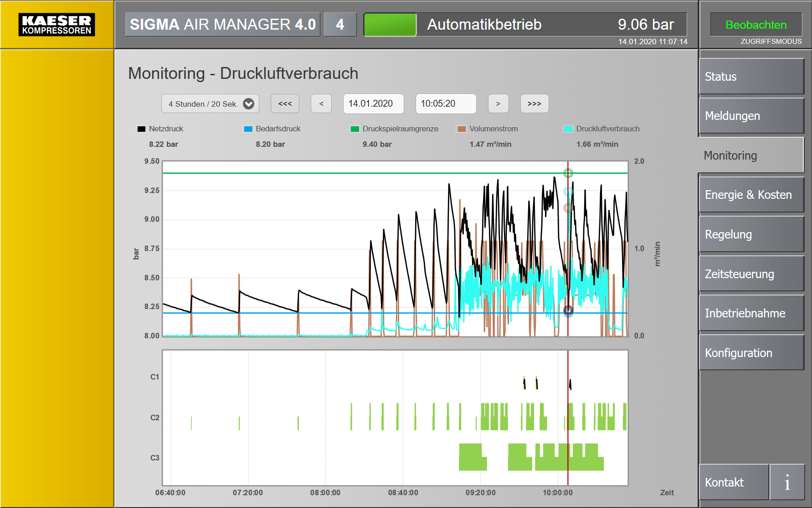
Task: Toggle Druckspielraumgrenze legend green swatch
Action: (x=355, y=129)
